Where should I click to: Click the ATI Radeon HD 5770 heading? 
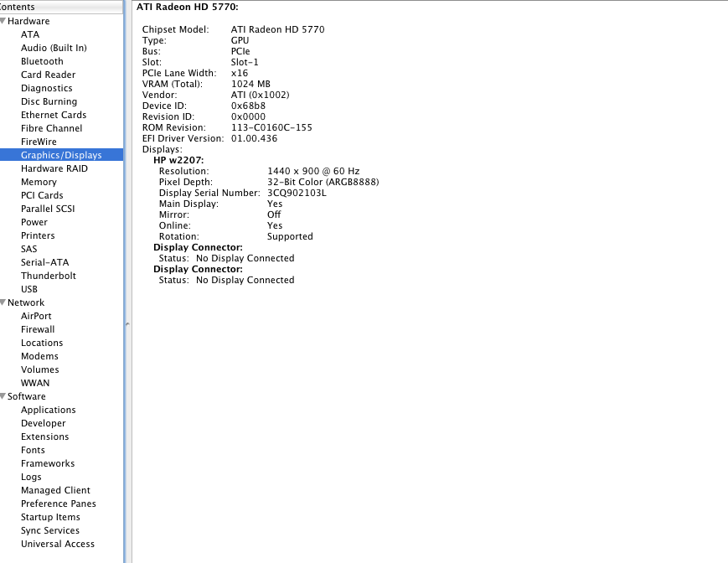tap(188, 7)
